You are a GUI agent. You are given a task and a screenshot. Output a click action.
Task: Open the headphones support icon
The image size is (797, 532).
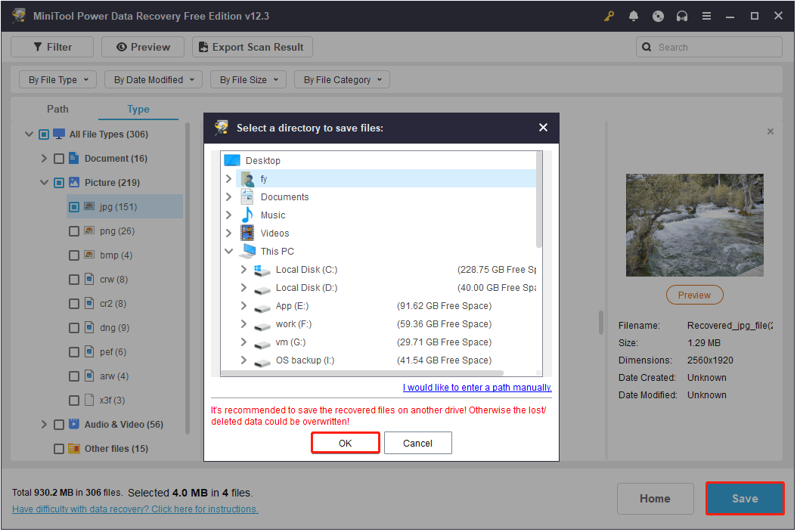click(682, 16)
